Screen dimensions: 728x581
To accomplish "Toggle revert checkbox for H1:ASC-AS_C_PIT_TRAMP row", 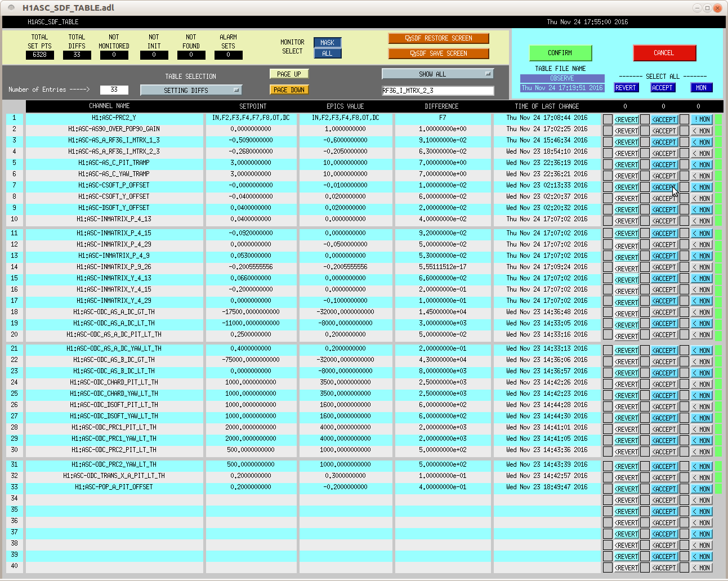I will tap(608, 164).
